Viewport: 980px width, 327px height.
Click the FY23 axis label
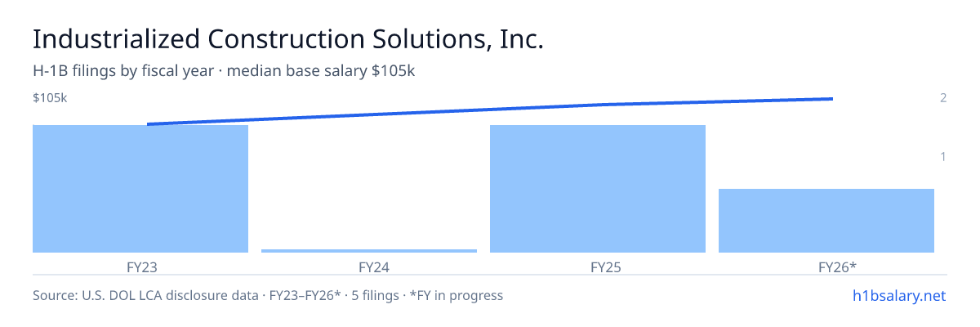[x=140, y=267]
